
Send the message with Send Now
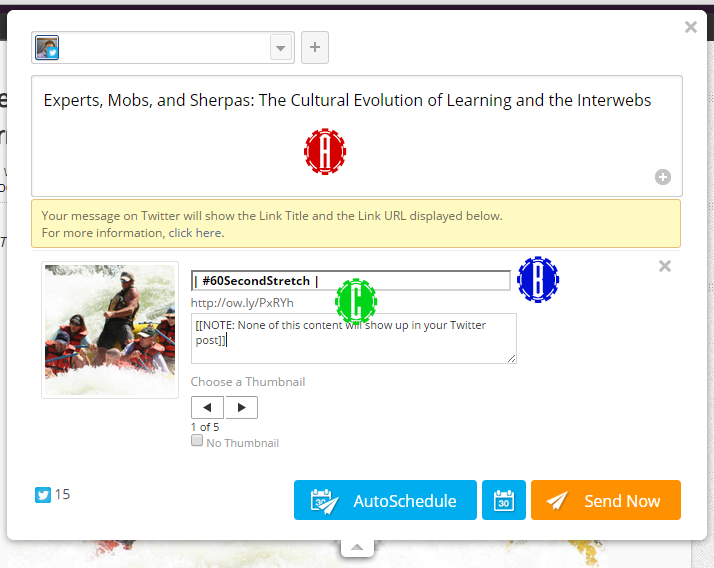[606, 500]
